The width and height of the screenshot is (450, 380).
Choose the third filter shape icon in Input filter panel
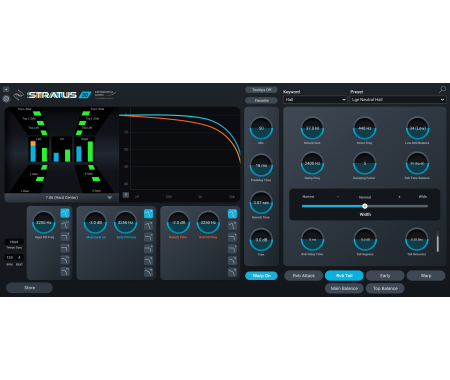coord(65,237)
